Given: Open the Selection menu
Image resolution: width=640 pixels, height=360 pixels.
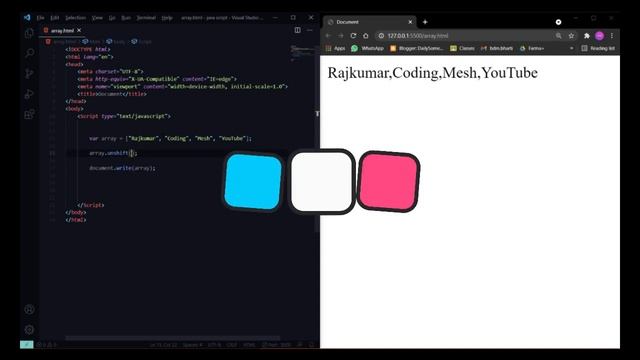Looking at the screenshot, I should [76, 18].
